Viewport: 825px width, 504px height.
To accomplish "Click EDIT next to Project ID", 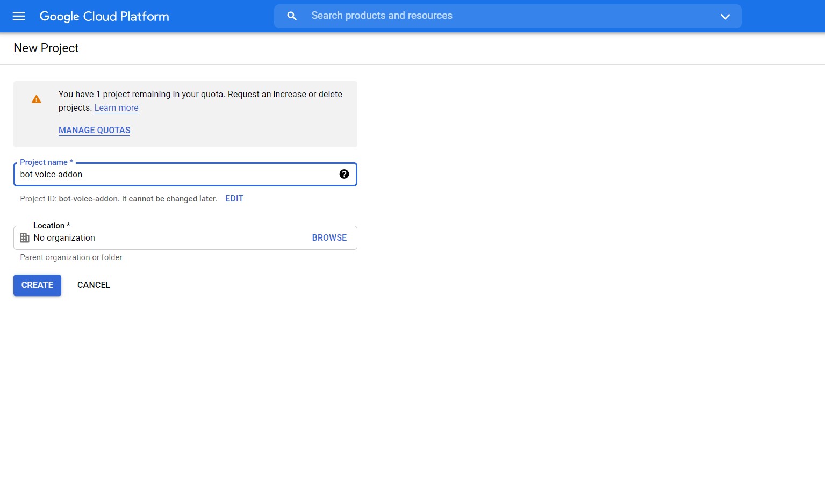I will click(234, 199).
